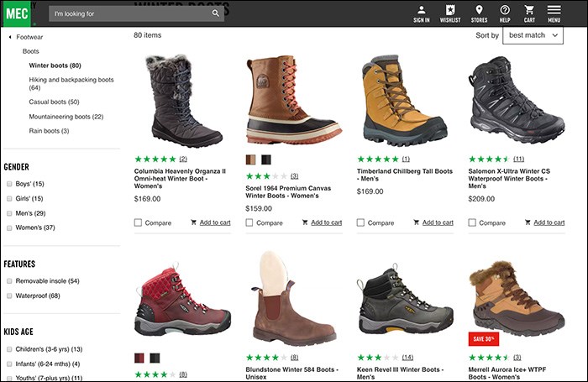The image size is (588, 382).
Task: Choose red color swatch for red Keen boot
Action: pos(139,358)
